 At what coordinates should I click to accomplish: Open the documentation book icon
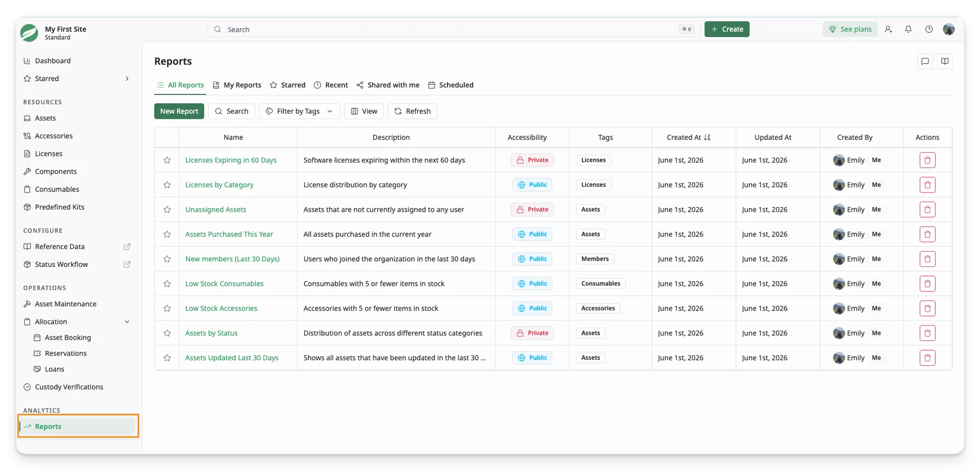945,61
